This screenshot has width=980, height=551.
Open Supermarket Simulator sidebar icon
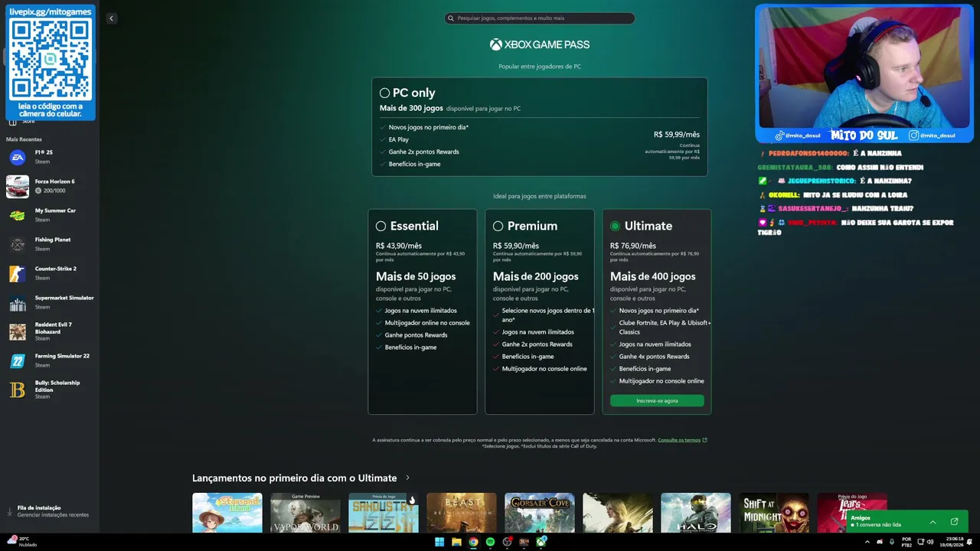[18, 302]
